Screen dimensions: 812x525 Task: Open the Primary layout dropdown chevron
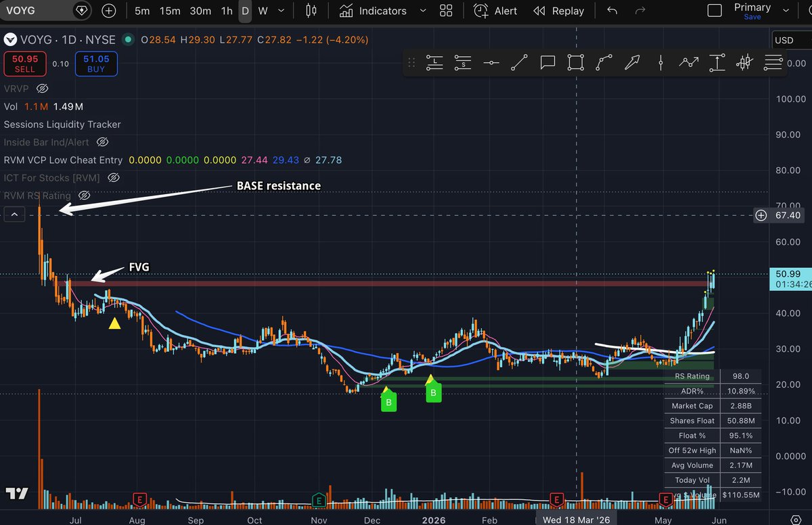point(786,11)
